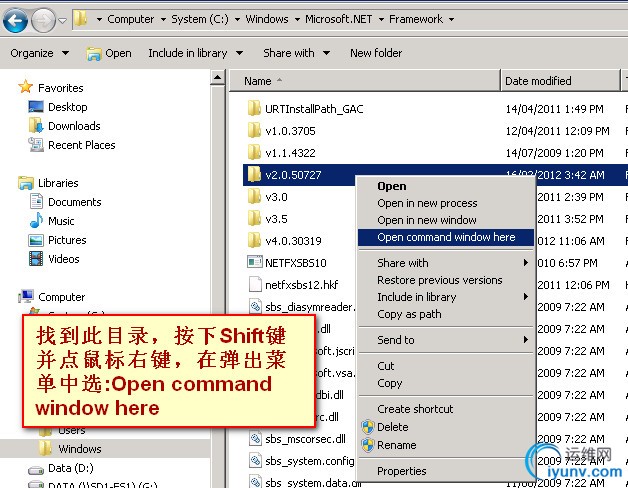Select the netfxsbs12.hkf file icon
Image resolution: width=628 pixels, height=488 pixels.
tap(255, 284)
